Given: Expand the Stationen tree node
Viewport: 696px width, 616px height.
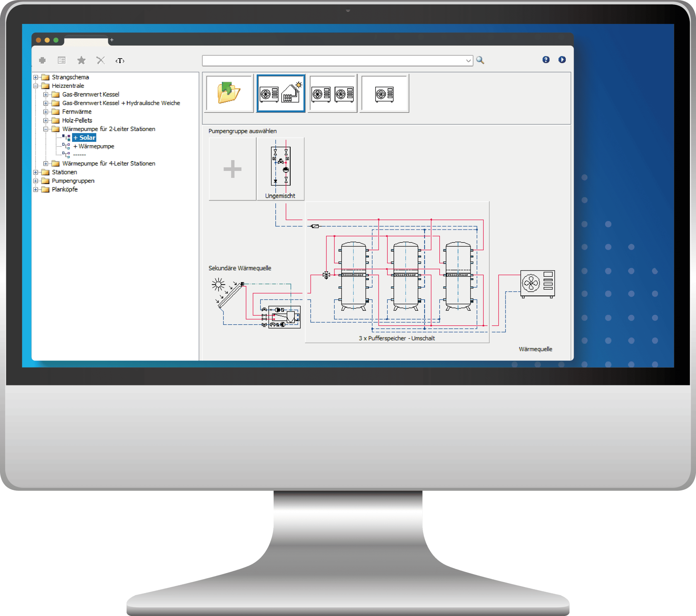Looking at the screenshot, I should [x=36, y=172].
